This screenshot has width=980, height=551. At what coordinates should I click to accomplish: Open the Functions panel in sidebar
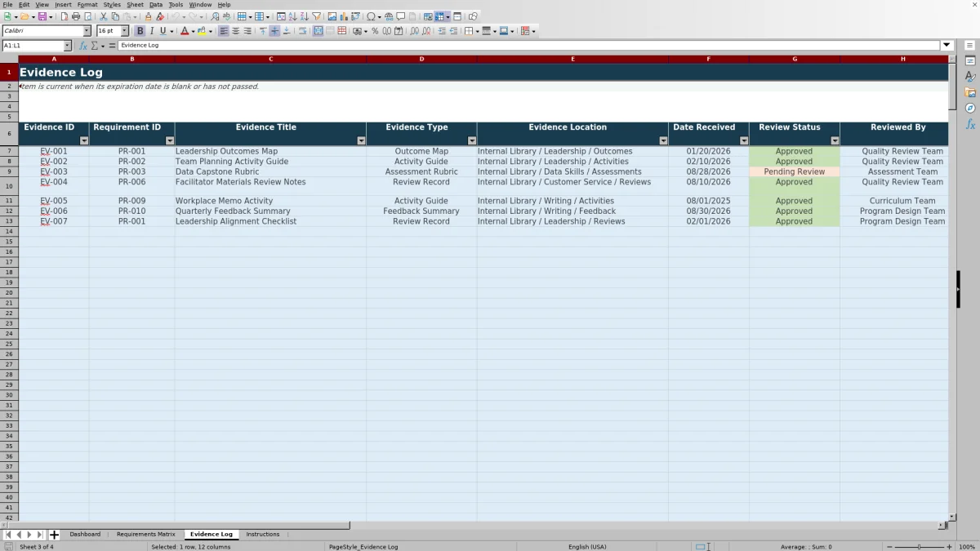[970, 124]
